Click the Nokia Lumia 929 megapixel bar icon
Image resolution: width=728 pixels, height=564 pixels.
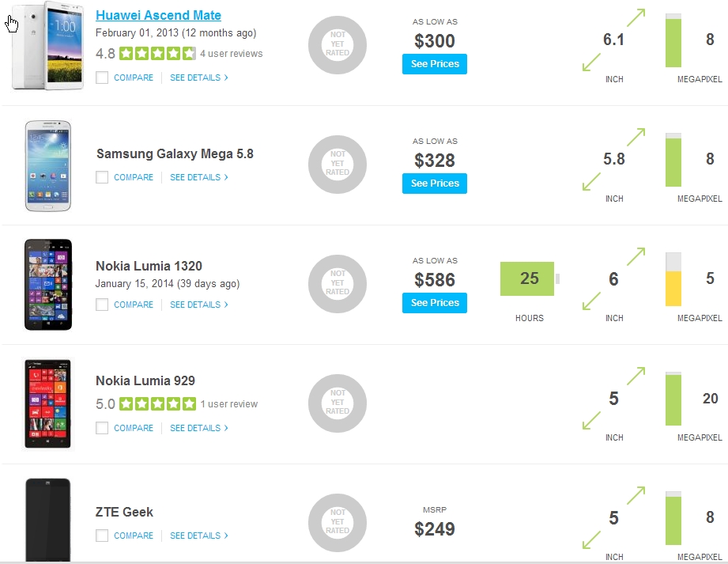(x=673, y=398)
